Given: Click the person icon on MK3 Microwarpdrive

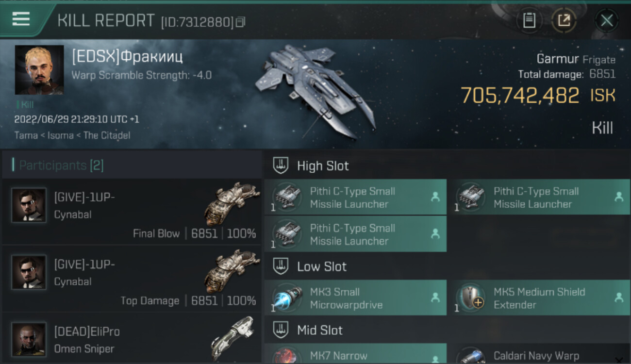Looking at the screenshot, I should pyautogui.click(x=435, y=298).
